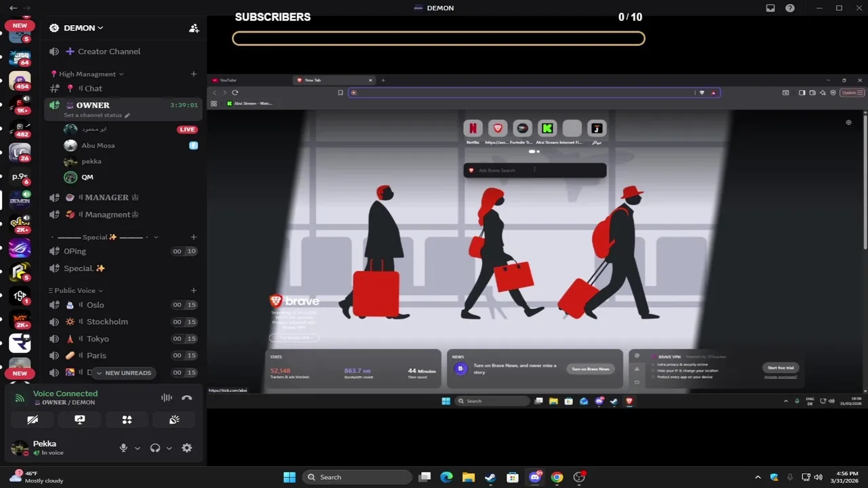This screenshot has height=488, width=868.
Task: Join the MANAGER voice channel
Action: click(123, 197)
